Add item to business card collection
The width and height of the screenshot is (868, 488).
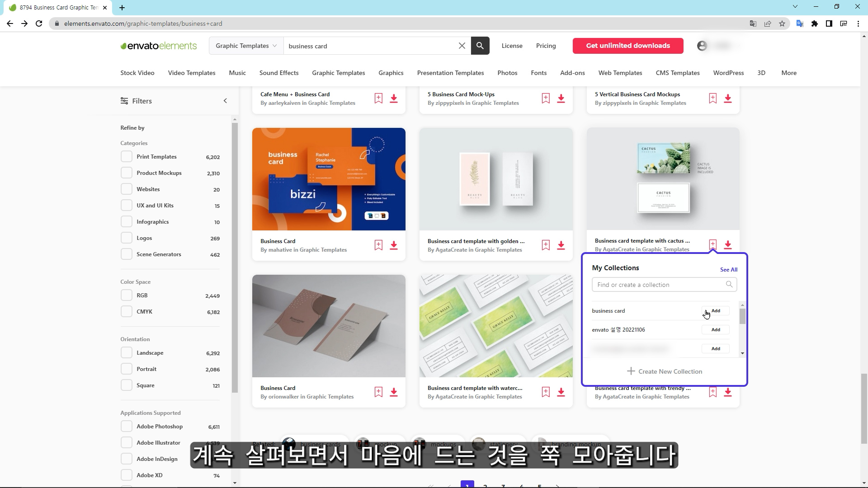tap(715, 311)
